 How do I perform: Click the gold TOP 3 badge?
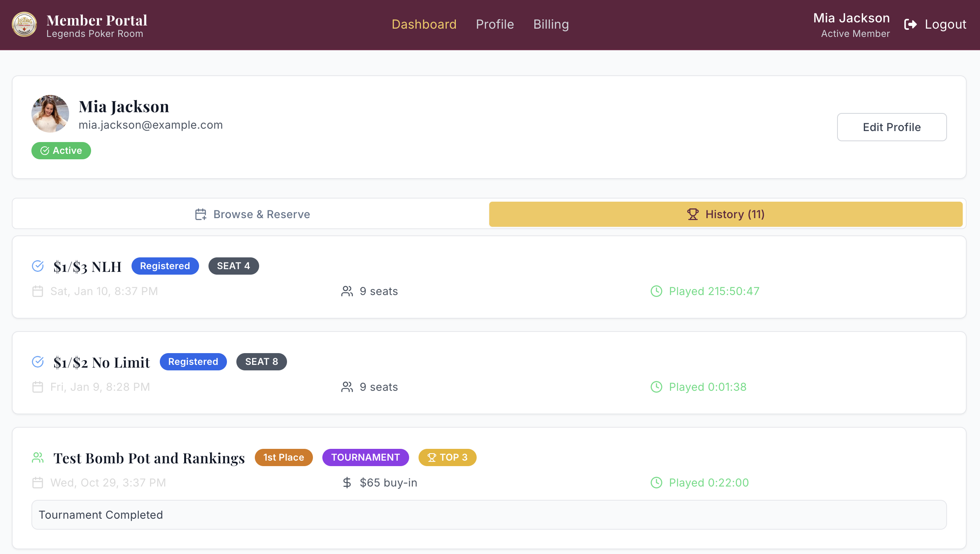coord(447,457)
